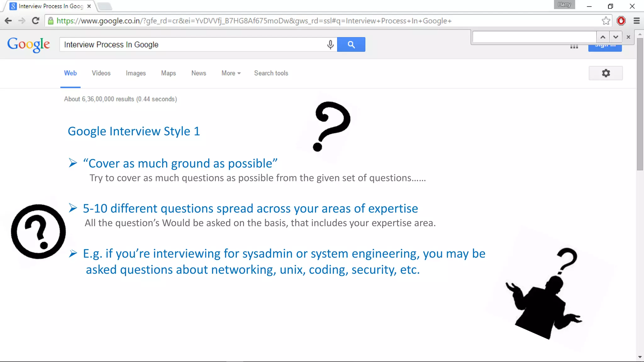Switch to the News tab
This screenshot has width=644, height=362.
click(199, 73)
